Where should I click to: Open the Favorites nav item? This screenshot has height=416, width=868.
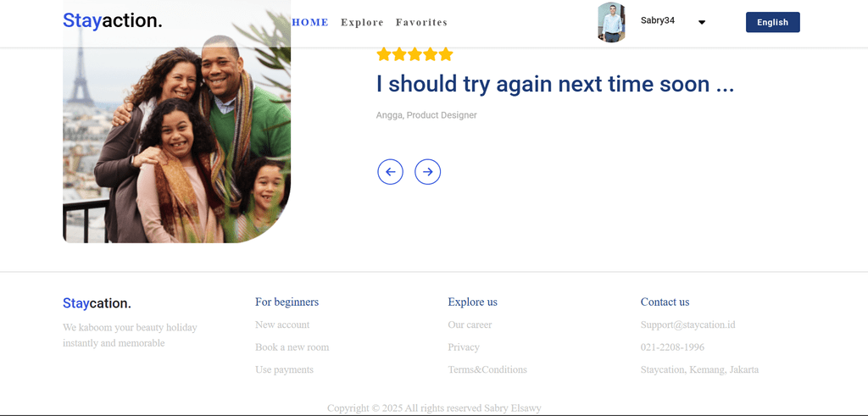coord(421,22)
